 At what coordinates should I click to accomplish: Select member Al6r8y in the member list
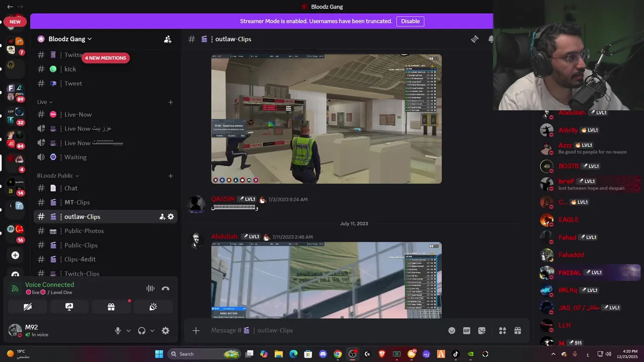point(589,130)
